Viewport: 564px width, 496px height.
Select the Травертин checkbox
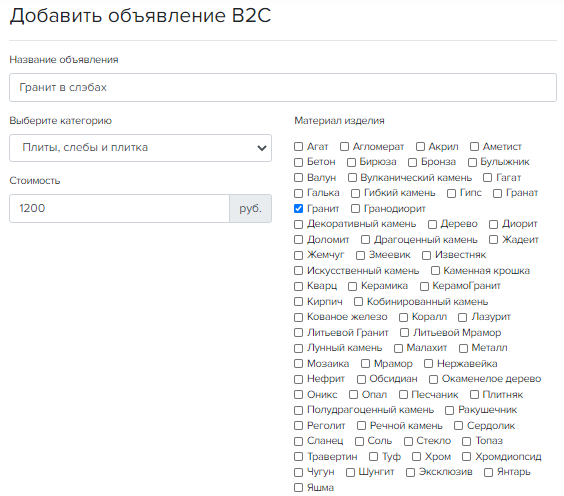(x=298, y=456)
